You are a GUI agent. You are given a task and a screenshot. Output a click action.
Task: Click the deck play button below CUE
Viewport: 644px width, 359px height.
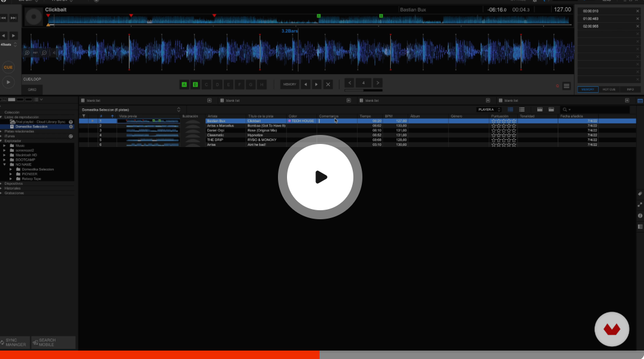point(8,82)
